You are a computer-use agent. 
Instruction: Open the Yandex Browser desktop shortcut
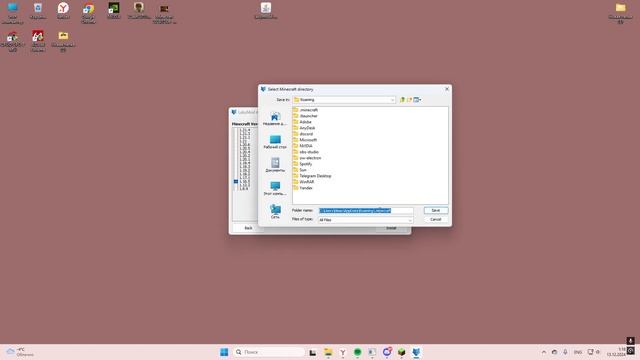pyautogui.click(x=63, y=11)
